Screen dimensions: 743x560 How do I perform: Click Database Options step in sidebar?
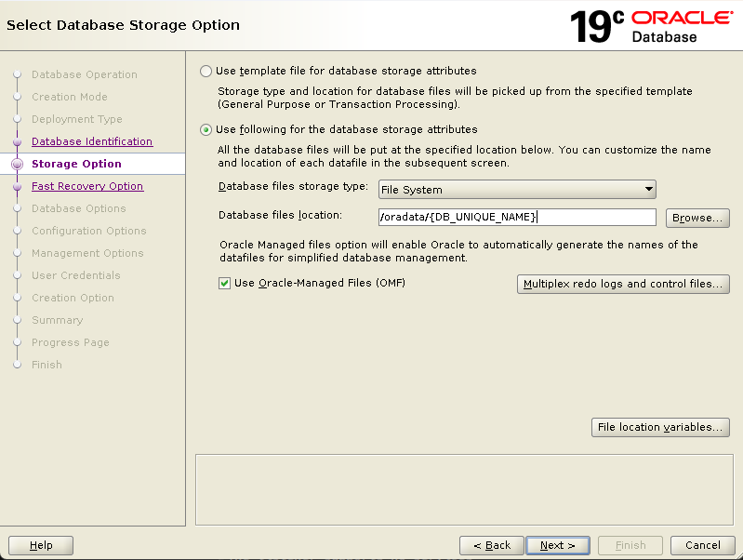coord(79,208)
